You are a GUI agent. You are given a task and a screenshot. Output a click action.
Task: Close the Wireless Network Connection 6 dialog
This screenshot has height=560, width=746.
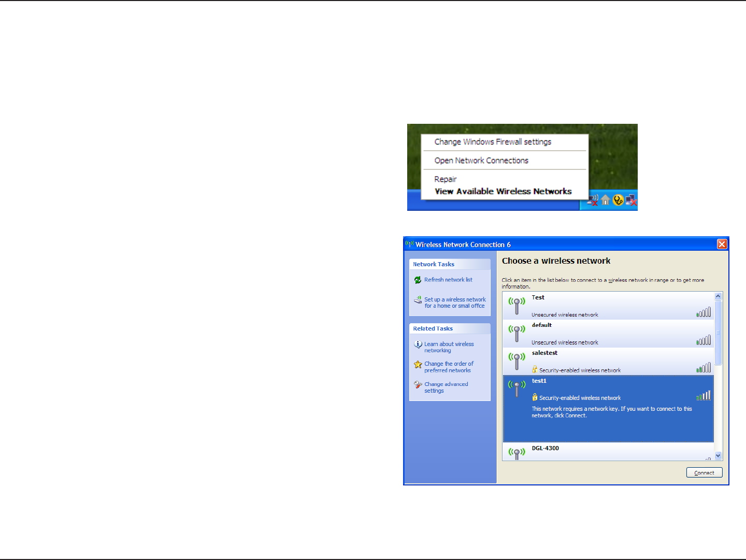722,244
